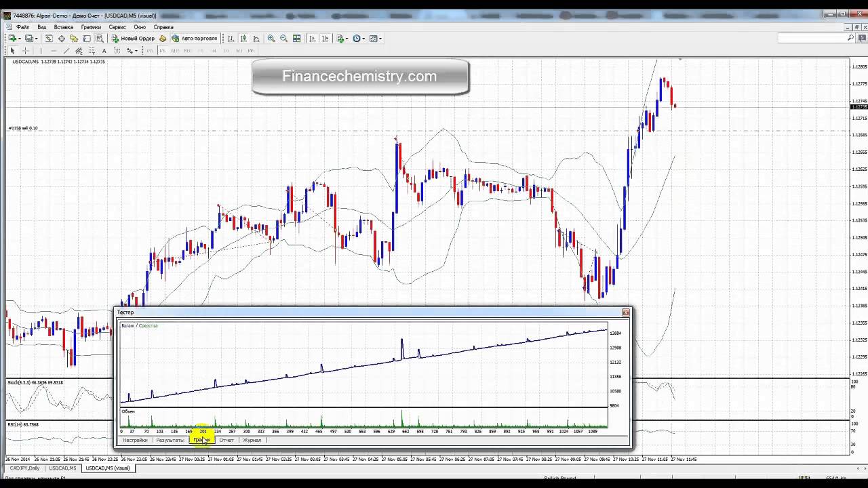Open the indicators list icon

(340, 39)
